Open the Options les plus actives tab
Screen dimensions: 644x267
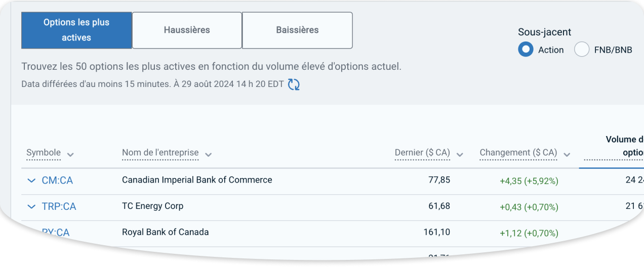tap(76, 30)
